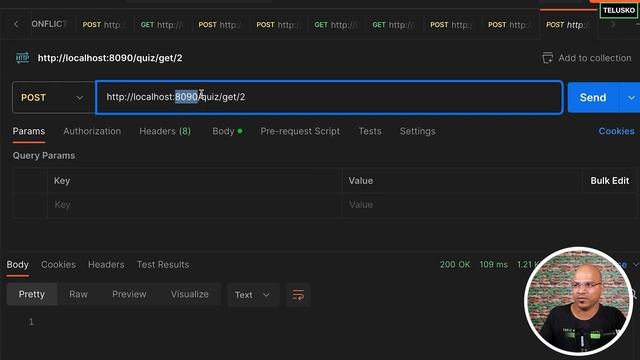Click the request URL input field
640x360 pixels.
pyautogui.click(x=329, y=97)
